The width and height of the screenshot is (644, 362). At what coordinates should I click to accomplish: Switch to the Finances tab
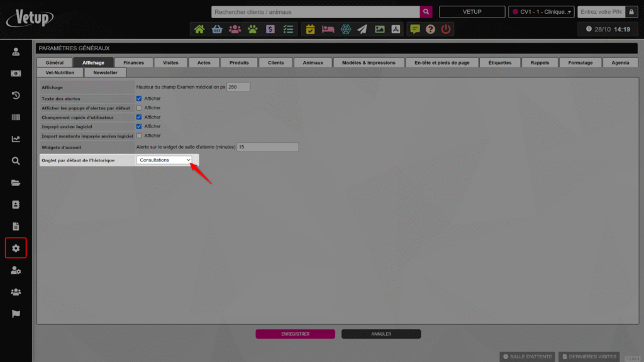pyautogui.click(x=133, y=63)
